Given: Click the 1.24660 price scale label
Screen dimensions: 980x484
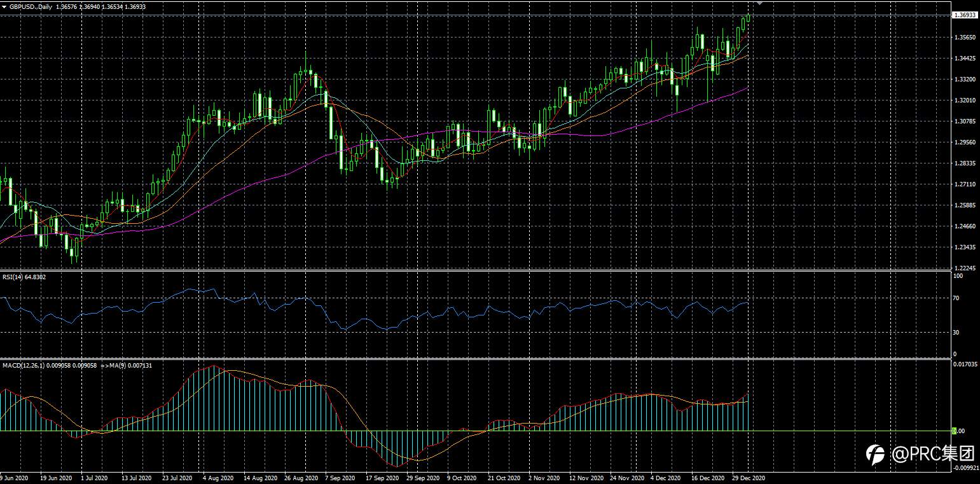Looking at the screenshot, I should pos(964,226).
